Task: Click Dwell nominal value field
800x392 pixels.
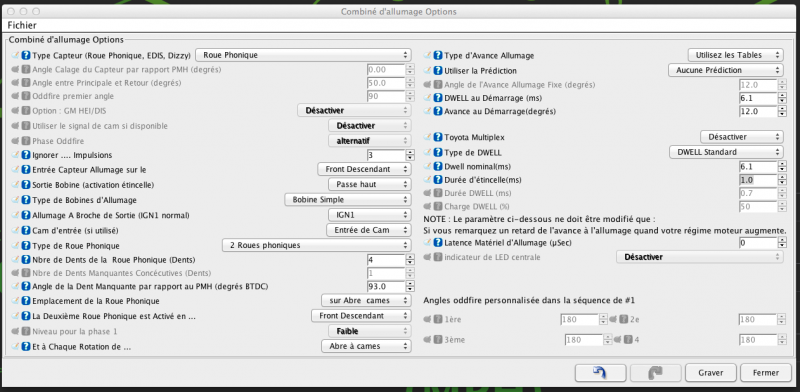Action: 758,167
